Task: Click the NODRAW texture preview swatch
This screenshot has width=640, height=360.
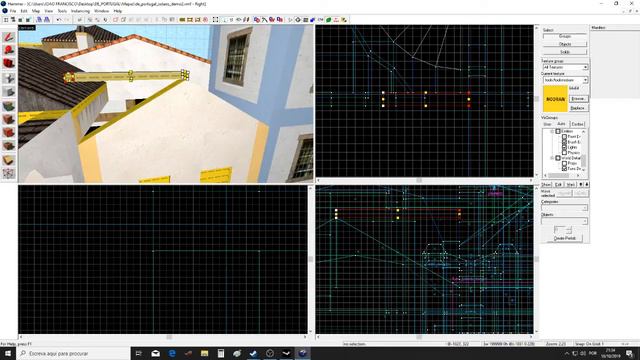Action: 555,99
